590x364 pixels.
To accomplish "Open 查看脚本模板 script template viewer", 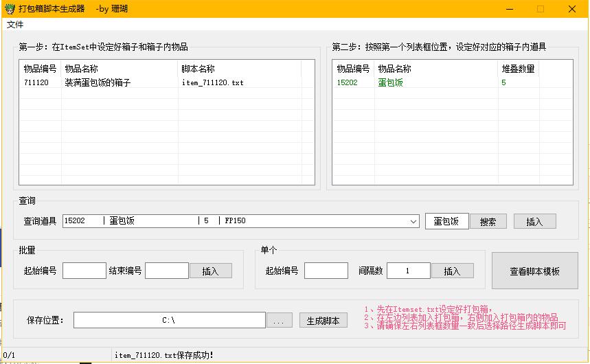I will click(534, 271).
